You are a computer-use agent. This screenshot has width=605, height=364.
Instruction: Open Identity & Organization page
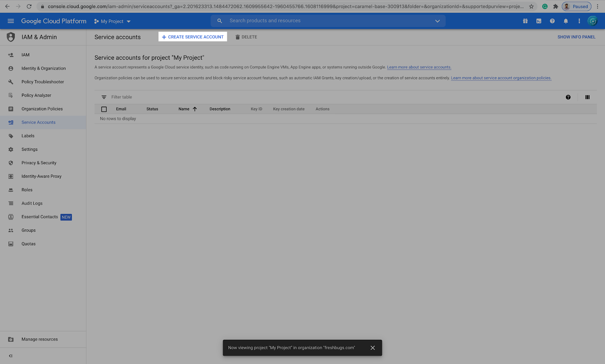(x=43, y=68)
